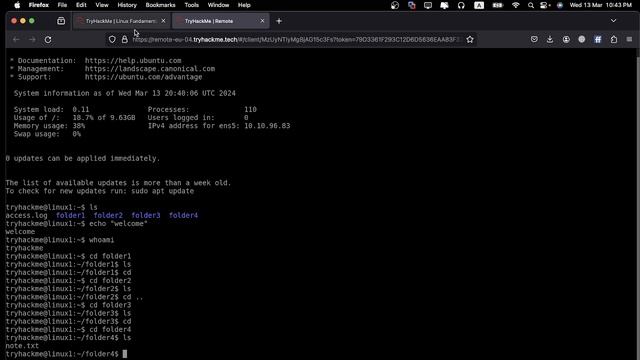Open the View menu
This screenshot has width=640, height=360.
[102, 5]
